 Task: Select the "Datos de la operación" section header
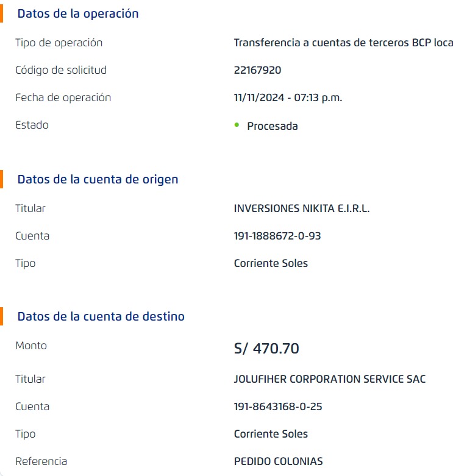78,13
